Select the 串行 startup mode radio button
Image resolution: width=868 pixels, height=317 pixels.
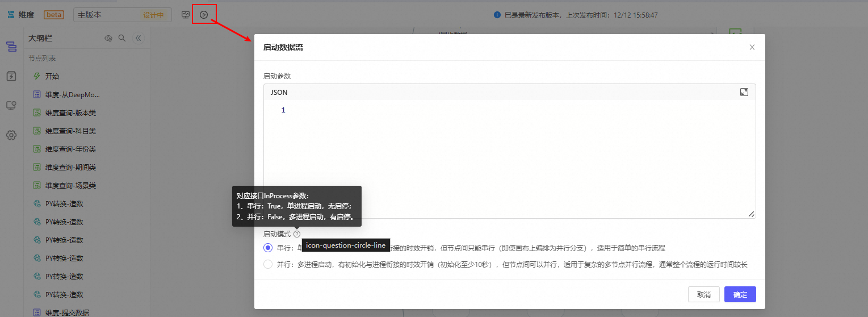pos(268,248)
